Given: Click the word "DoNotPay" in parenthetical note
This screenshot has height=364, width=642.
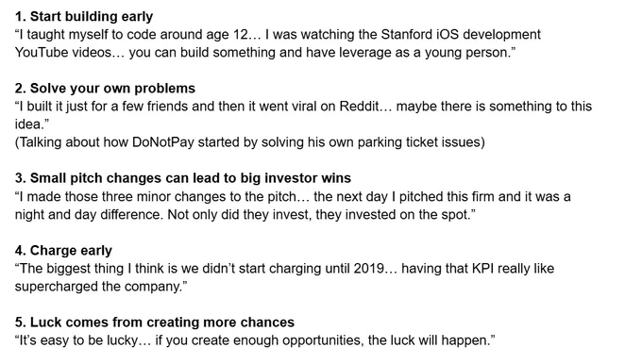Looking at the screenshot, I should pyautogui.click(x=163, y=142).
